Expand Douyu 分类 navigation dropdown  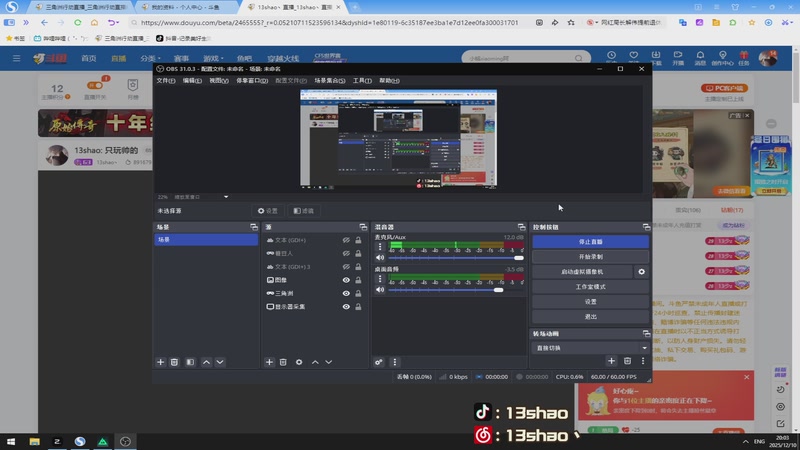[151, 58]
